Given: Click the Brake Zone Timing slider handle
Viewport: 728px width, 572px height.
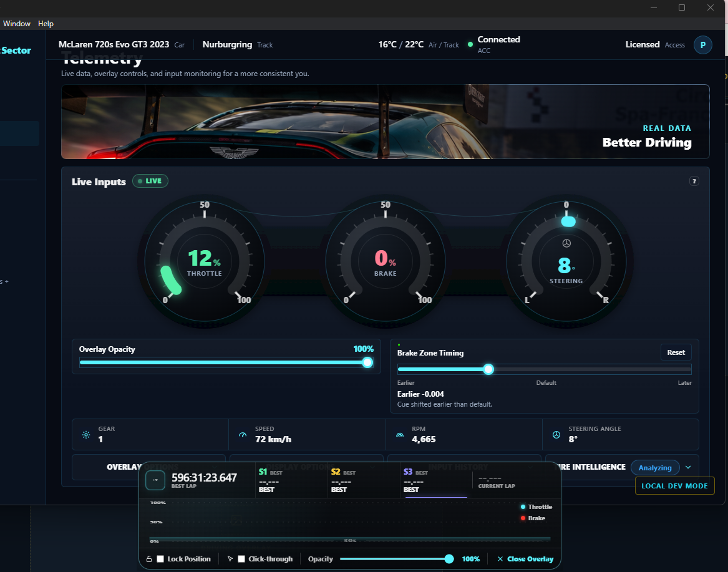Looking at the screenshot, I should [x=488, y=369].
